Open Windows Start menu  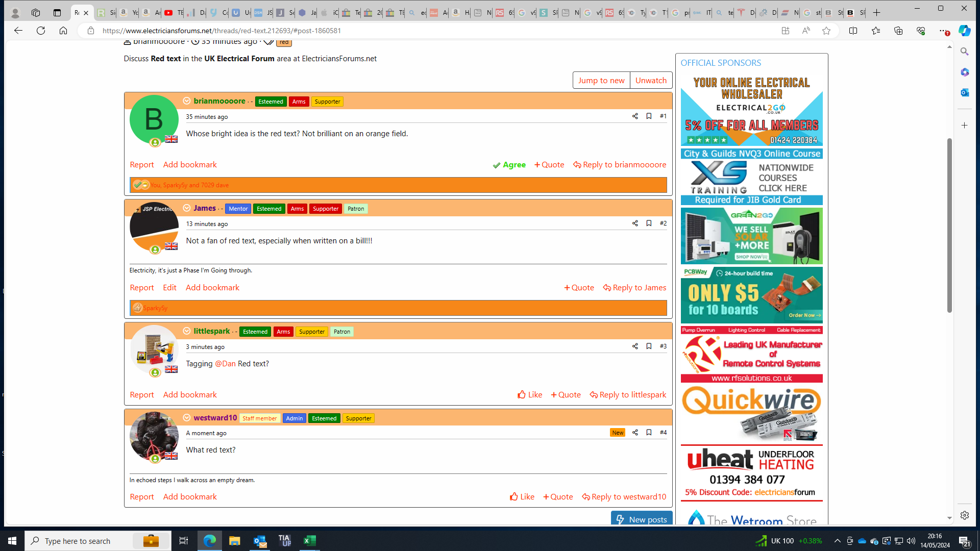[12, 541]
